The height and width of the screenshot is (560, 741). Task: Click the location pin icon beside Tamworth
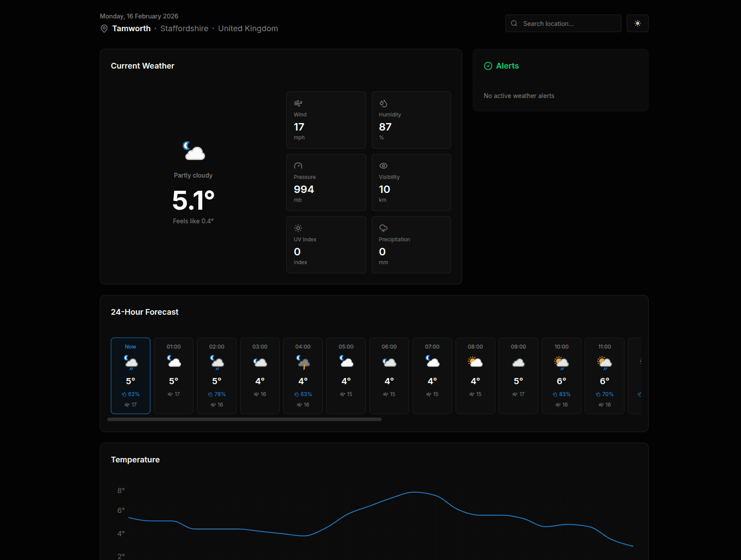click(x=104, y=28)
